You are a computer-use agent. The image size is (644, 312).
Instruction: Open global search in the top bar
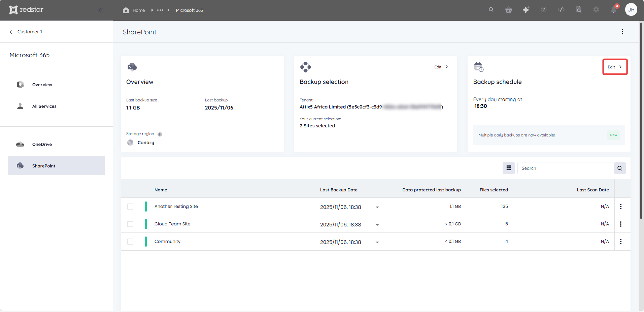coord(491,10)
